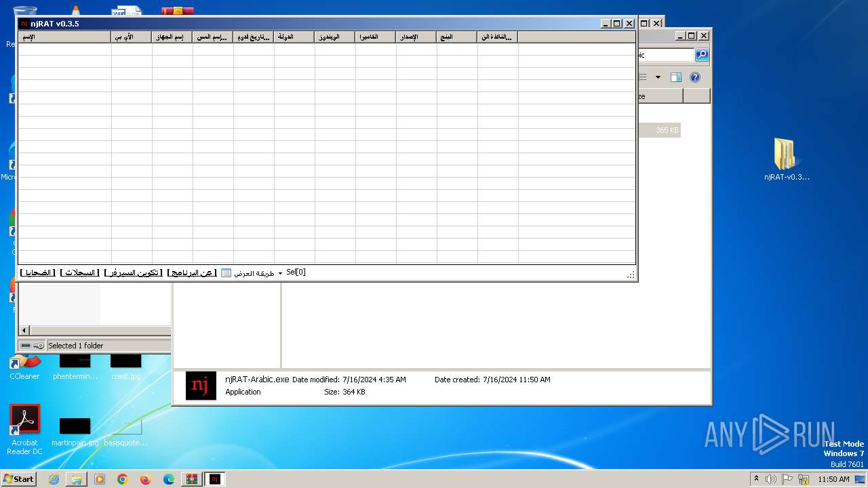
Task: Open WinRAR from taskbar
Action: tap(192, 479)
